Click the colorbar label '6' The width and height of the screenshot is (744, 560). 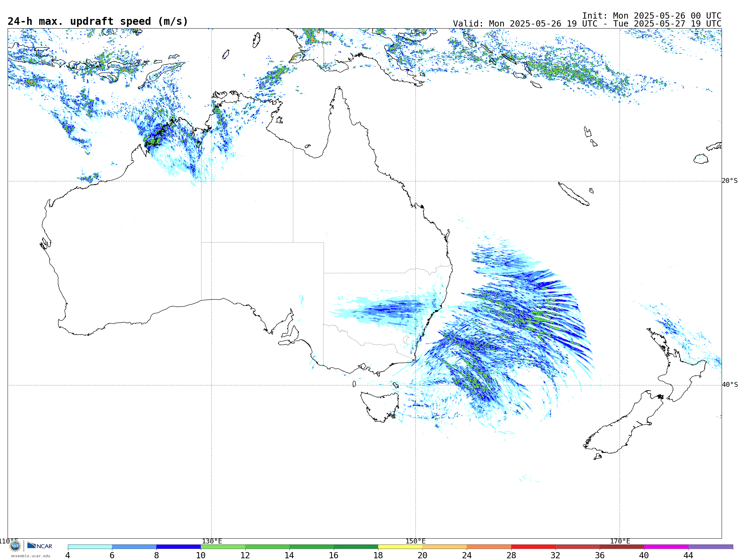(x=112, y=555)
